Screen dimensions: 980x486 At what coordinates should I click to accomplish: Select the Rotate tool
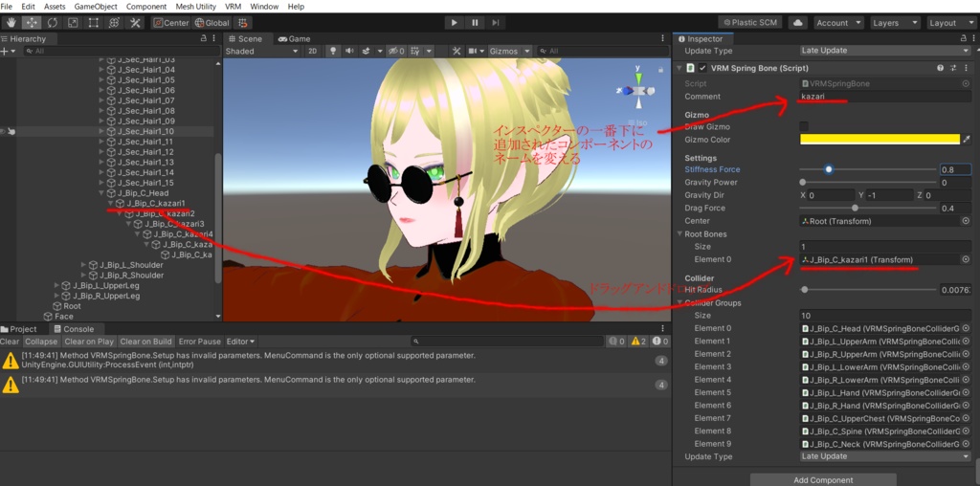(52, 23)
